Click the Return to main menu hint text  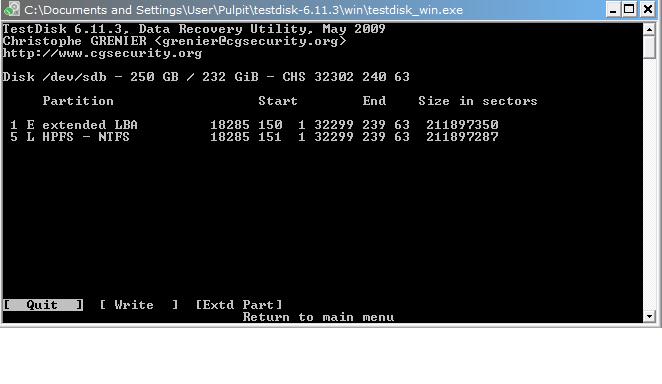[319, 317]
